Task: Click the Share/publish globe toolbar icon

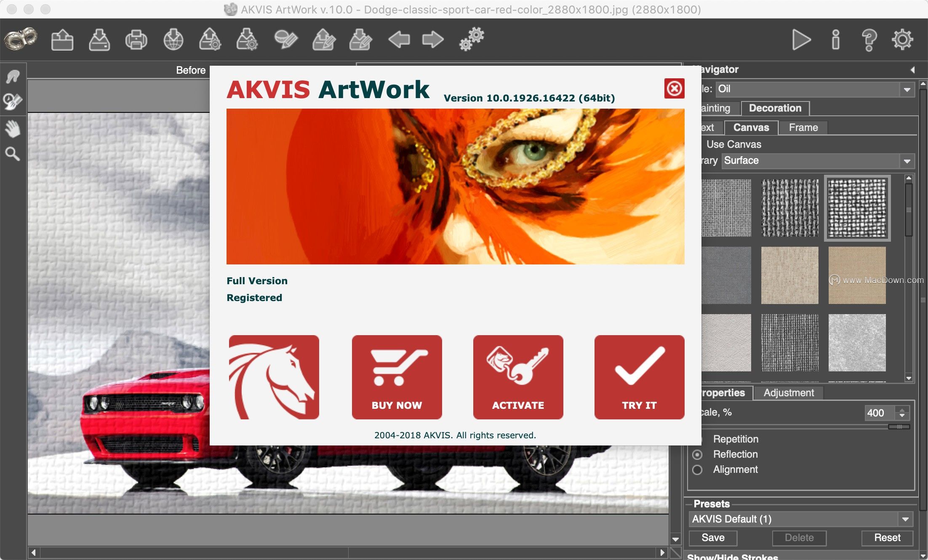Action: (173, 40)
